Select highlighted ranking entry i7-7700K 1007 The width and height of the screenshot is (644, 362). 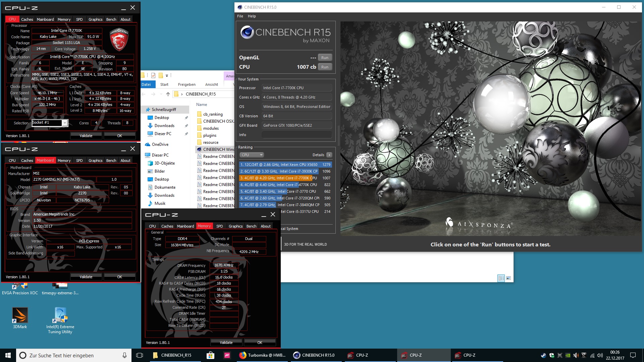coord(285,178)
